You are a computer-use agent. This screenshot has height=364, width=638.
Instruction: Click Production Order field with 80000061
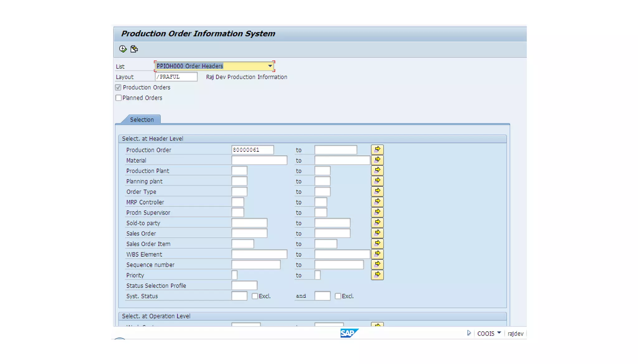pyautogui.click(x=252, y=150)
